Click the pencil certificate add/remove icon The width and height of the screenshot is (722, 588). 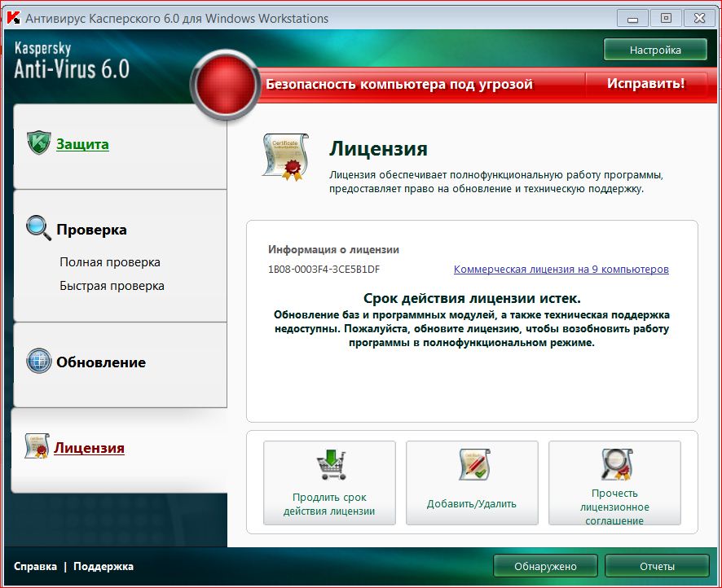click(x=473, y=465)
